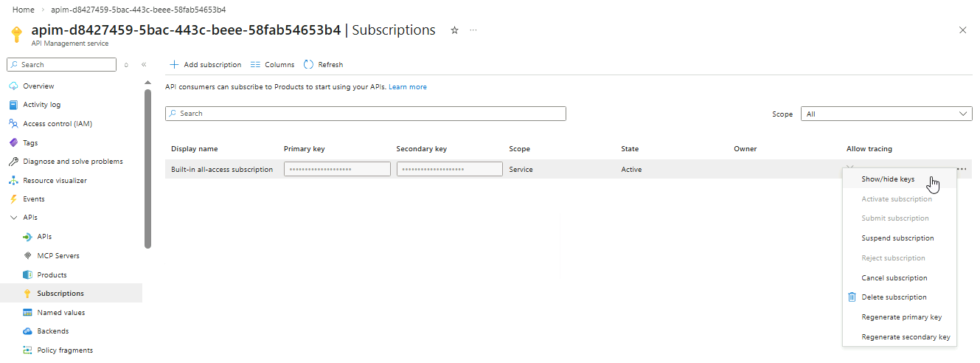This screenshot has height=363, width=980.
Task: Collapse the APIs section in sidebar
Action: [x=13, y=218]
